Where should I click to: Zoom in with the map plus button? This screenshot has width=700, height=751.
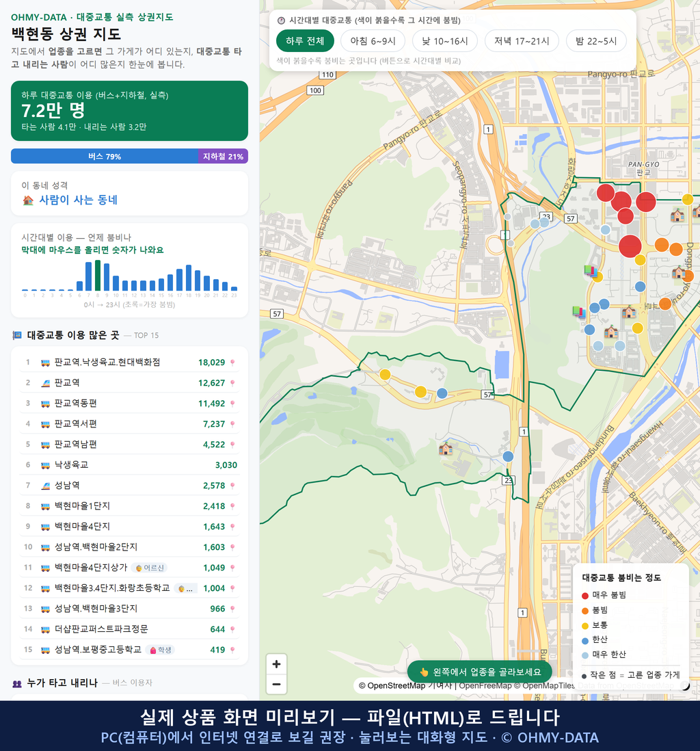click(x=276, y=664)
